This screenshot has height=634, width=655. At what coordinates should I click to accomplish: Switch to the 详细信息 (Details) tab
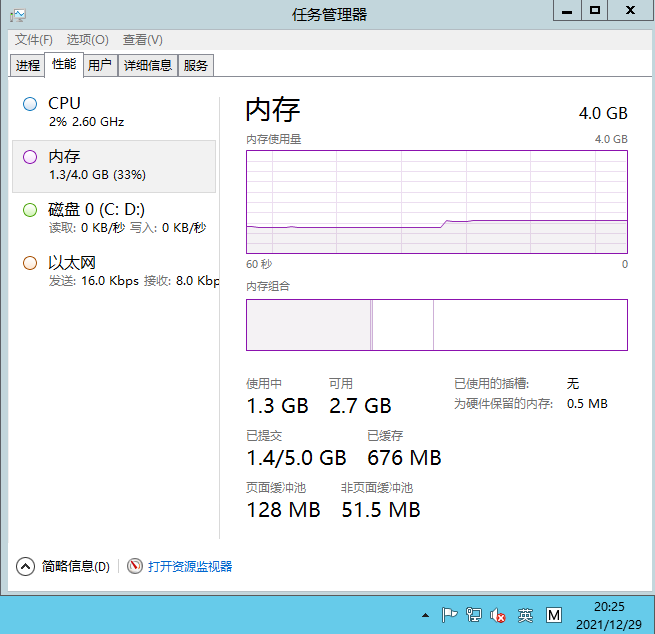148,66
